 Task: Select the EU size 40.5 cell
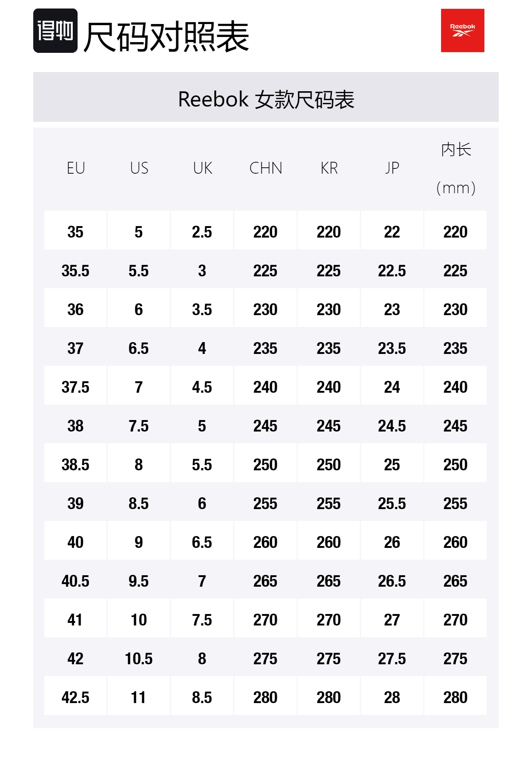tap(75, 581)
